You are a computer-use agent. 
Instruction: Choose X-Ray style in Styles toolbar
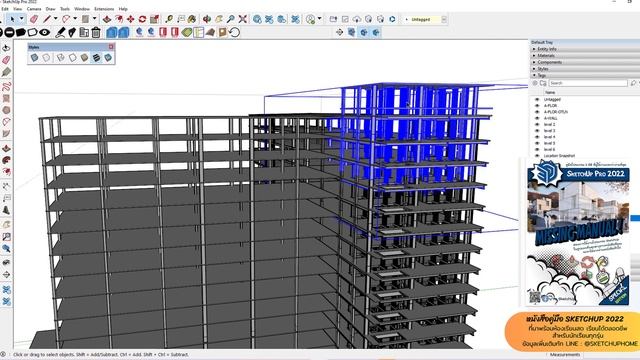[x=34, y=58]
